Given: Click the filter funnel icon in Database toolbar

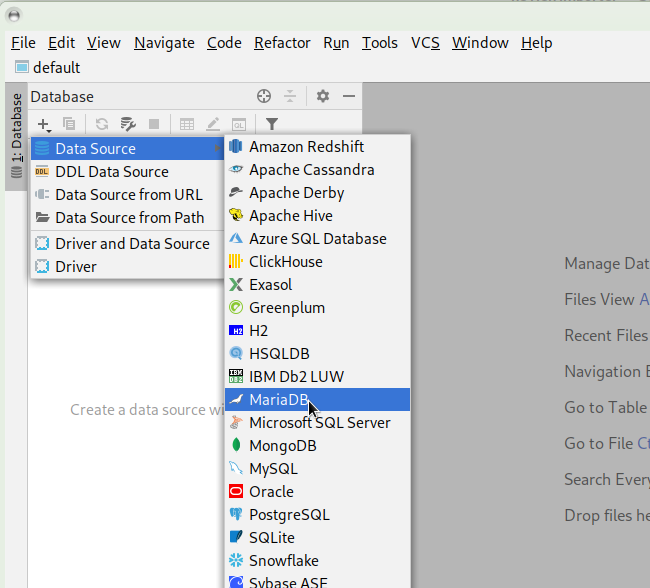Looking at the screenshot, I should coord(271,124).
